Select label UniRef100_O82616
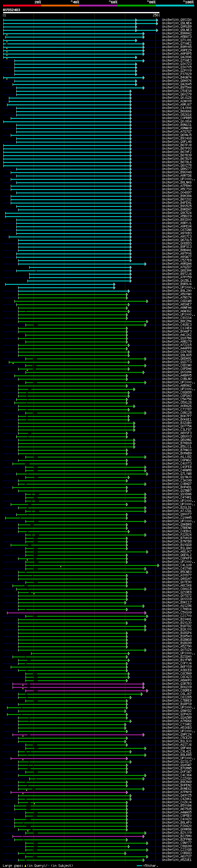The image size is (197, 868). coord(177,115)
